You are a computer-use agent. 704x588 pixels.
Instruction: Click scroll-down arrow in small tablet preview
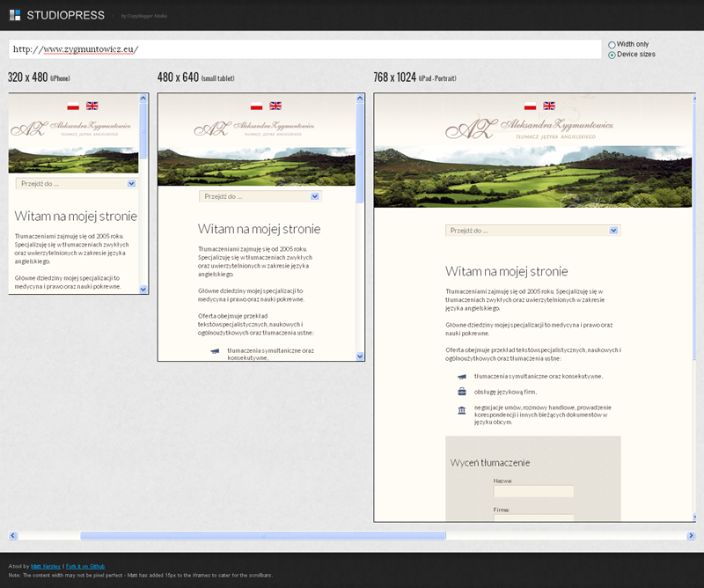pyautogui.click(x=360, y=356)
